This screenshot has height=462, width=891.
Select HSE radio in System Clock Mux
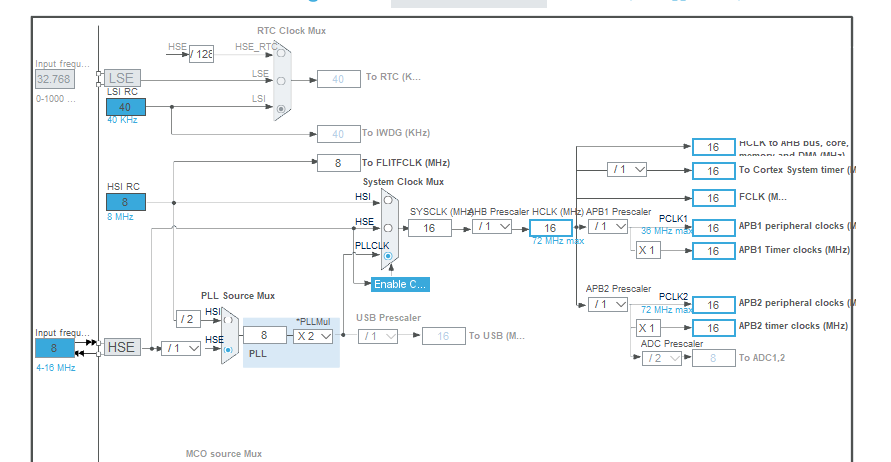pos(388,228)
